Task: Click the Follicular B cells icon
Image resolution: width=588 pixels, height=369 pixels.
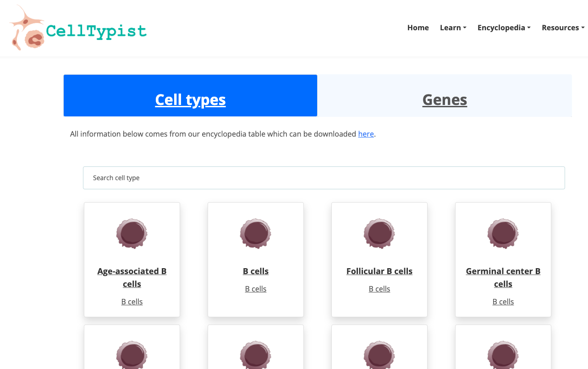Action: [x=379, y=233]
